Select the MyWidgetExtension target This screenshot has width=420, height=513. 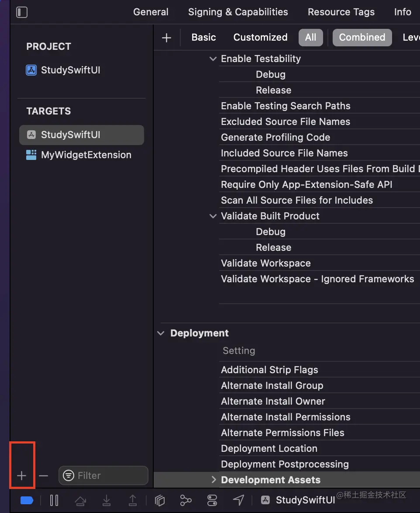79,155
